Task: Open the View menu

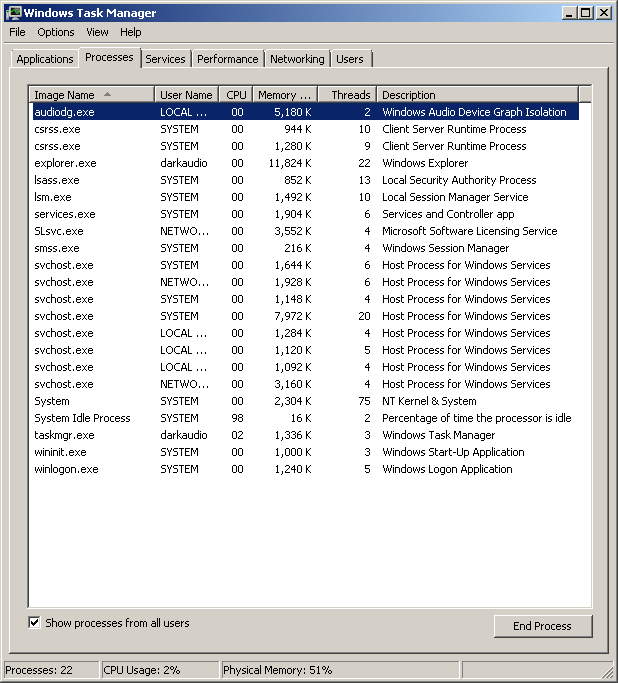Action: point(97,32)
